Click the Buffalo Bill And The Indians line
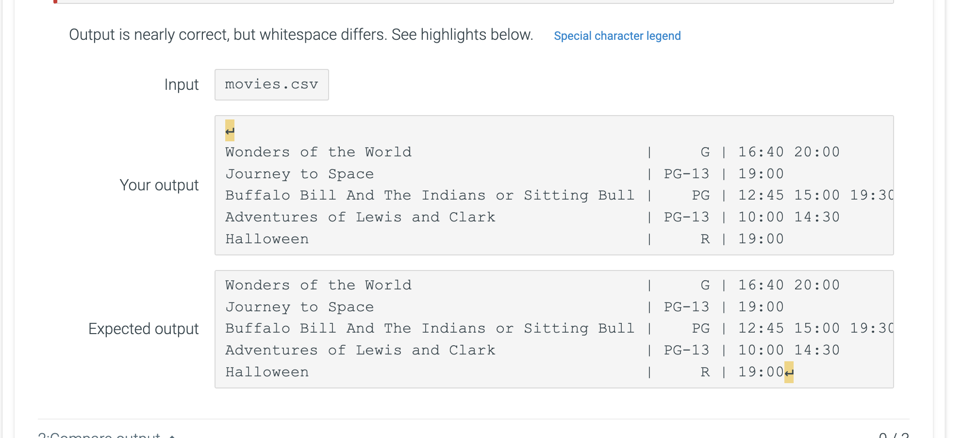This screenshot has height=438, width=980. (x=430, y=195)
